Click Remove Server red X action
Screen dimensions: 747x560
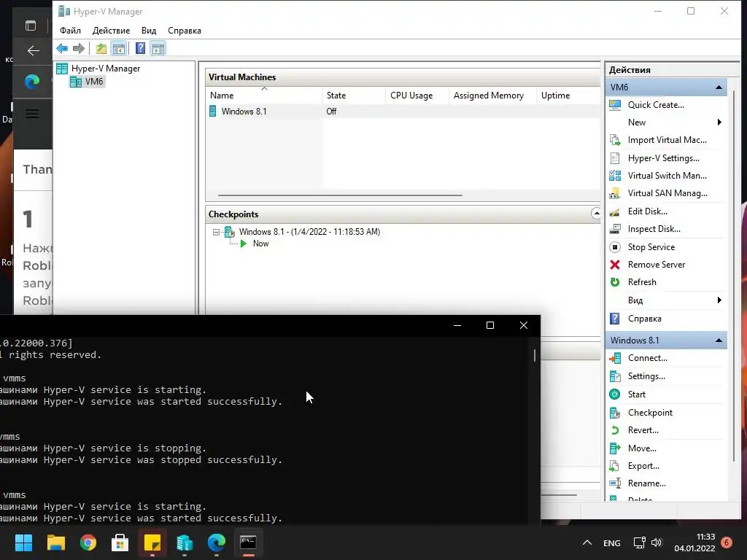click(656, 265)
